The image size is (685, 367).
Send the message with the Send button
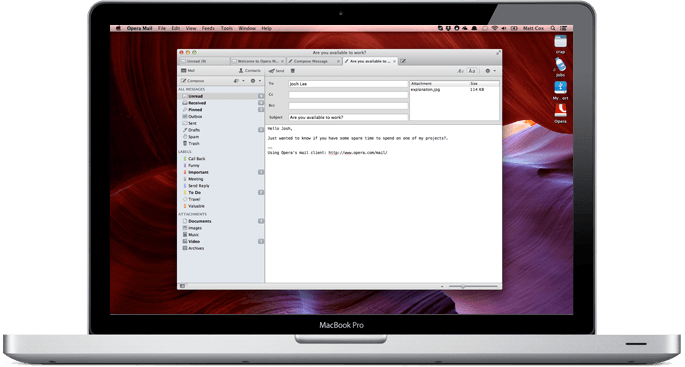pyautogui.click(x=277, y=71)
